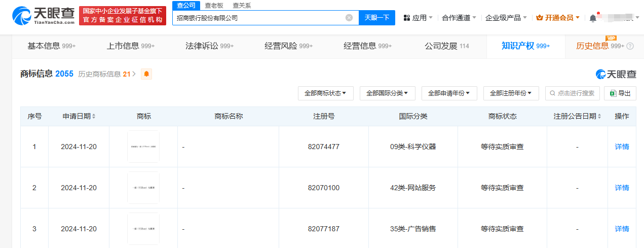The height and width of the screenshot is (248, 644).
Task: Open the 经营风险 tab
Action: click(289, 46)
